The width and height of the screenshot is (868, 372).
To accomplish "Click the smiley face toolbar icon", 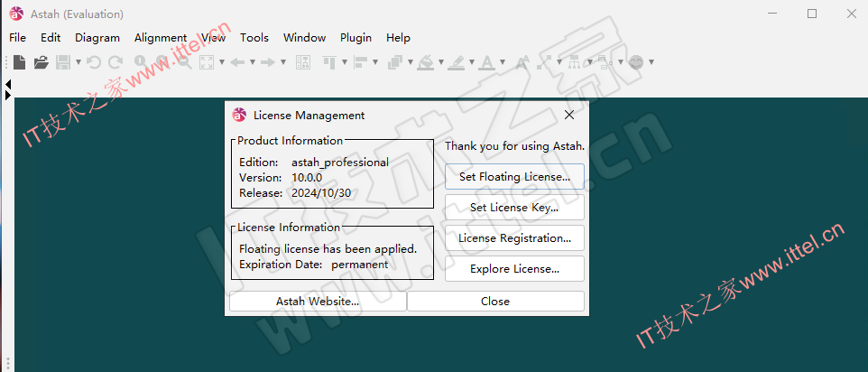I will [x=636, y=62].
